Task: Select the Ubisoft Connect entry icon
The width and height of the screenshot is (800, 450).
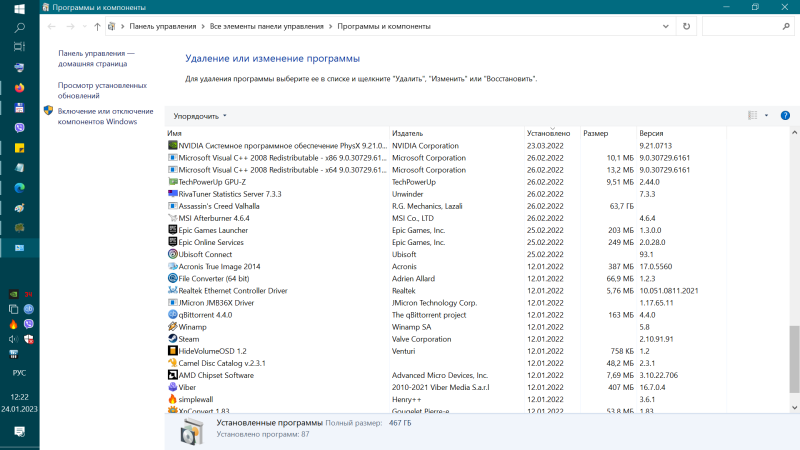Action: (172, 254)
